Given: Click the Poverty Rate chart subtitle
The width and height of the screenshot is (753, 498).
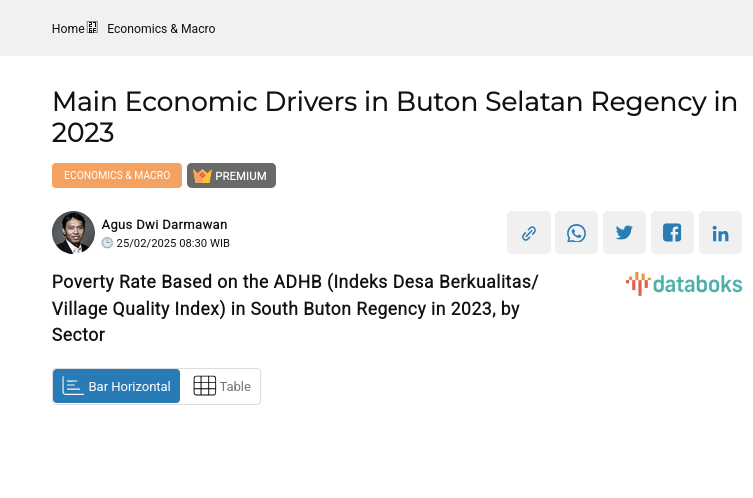Looking at the screenshot, I should (295, 308).
